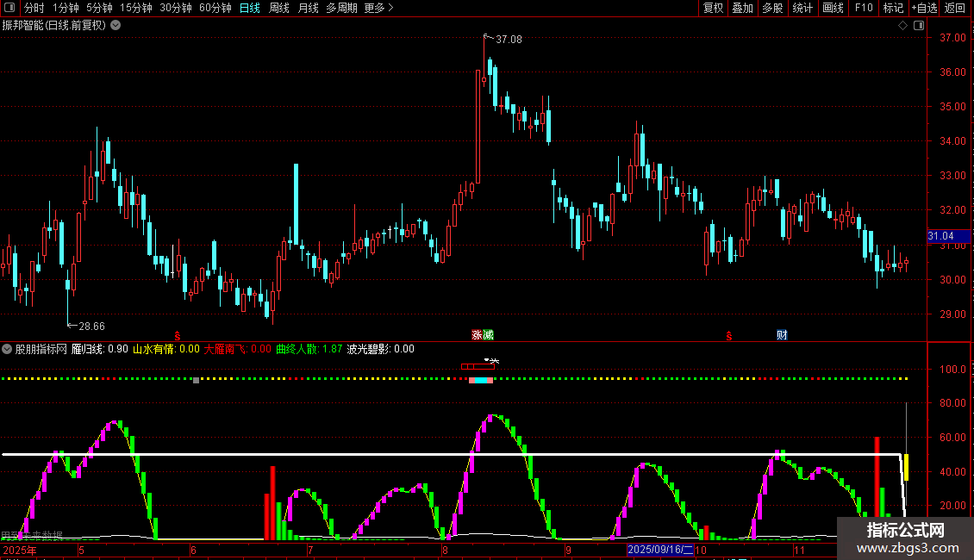Click the 28.66 low price label
This screenshot has width=974, height=560.
[92, 326]
